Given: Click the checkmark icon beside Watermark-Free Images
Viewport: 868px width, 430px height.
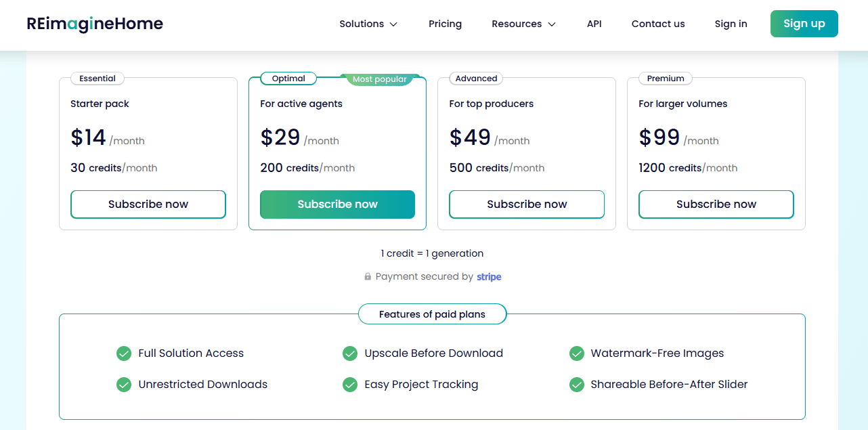Looking at the screenshot, I should [x=576, y=353].
